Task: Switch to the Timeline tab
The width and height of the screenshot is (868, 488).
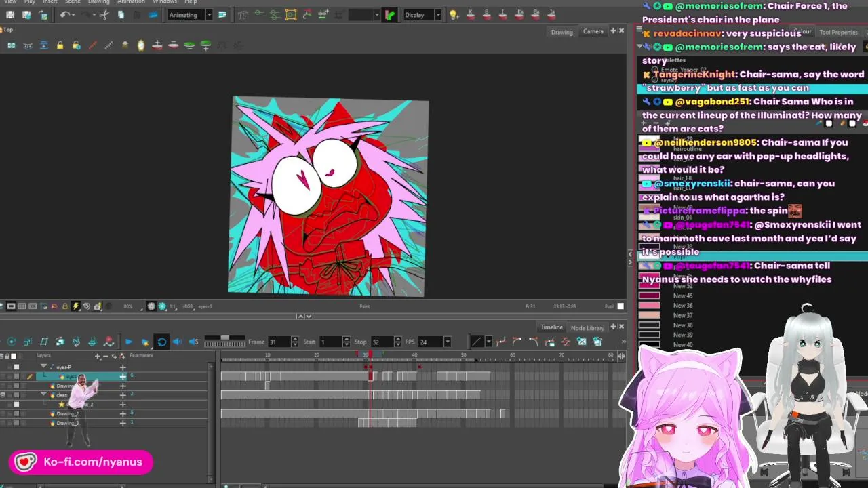Action: (551, 327)
